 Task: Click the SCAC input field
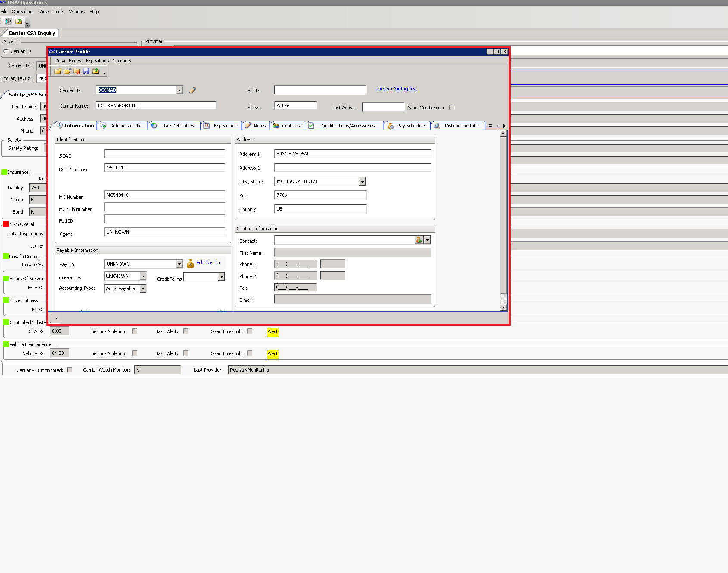(165, 154)
